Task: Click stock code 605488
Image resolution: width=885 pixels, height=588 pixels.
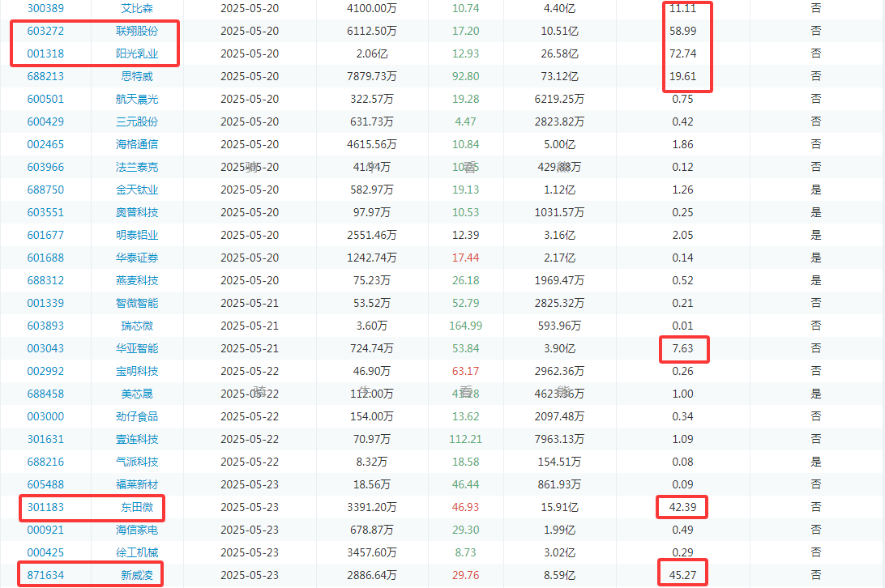Action: click(x=45, y=484)
